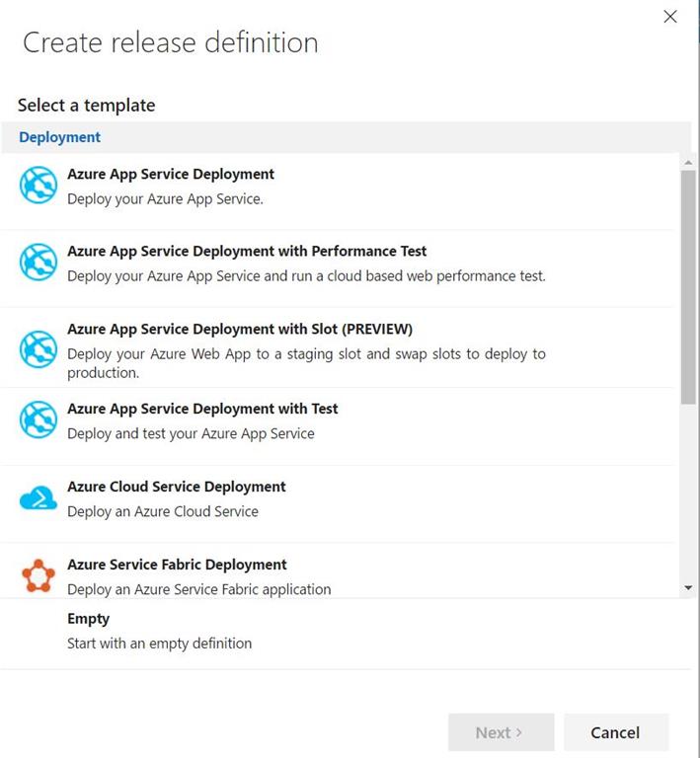
Task: Select Azure App Service Deployment with Test
Action: pos(202,409)
